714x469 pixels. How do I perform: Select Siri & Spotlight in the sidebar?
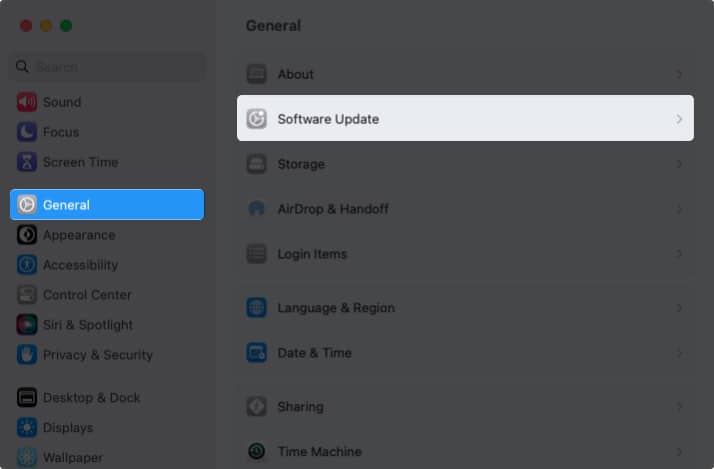pos(107,325)
